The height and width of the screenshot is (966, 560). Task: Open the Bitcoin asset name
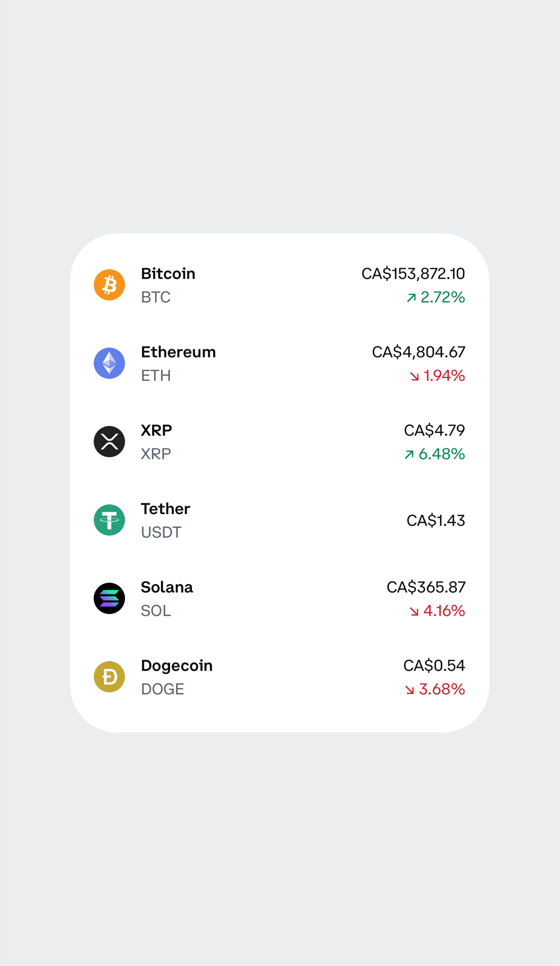[x=168, y=274]
